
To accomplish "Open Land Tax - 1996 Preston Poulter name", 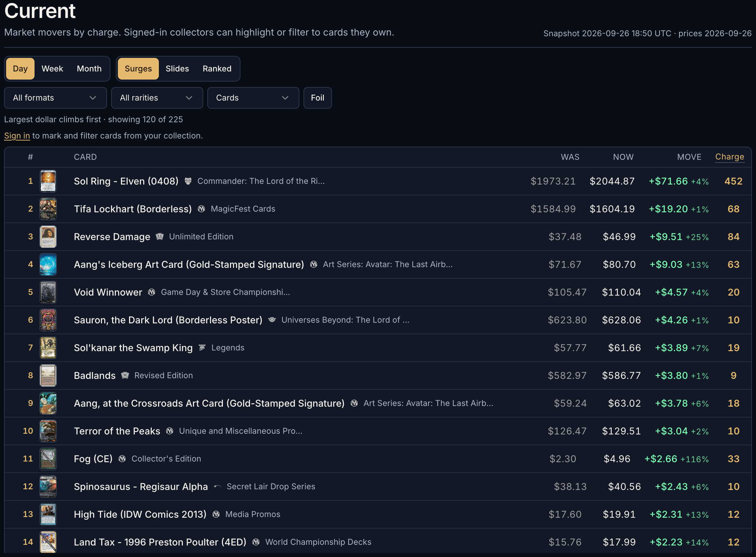I will [x=160, y=542].
